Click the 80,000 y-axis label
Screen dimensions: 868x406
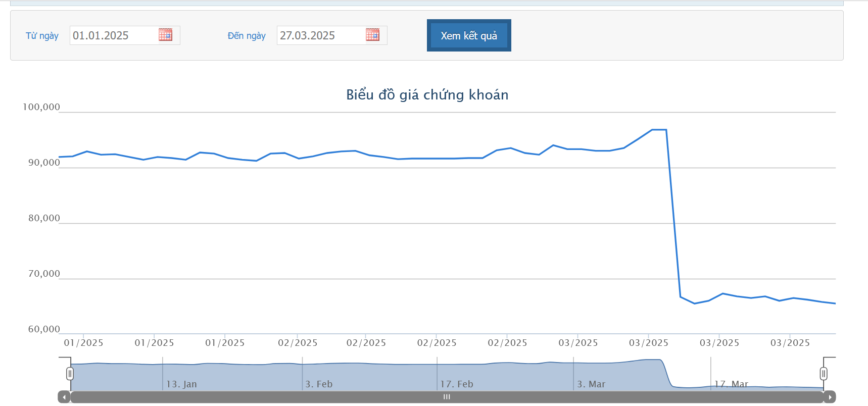pos(44,218)
